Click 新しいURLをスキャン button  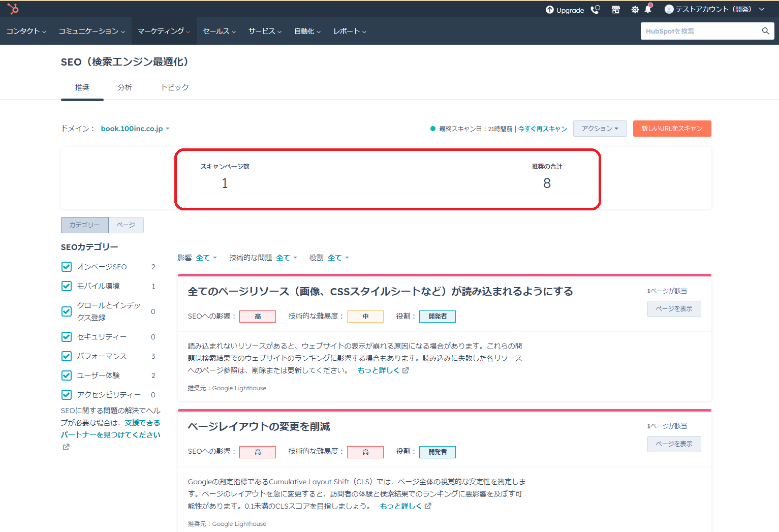pos(672,129)
